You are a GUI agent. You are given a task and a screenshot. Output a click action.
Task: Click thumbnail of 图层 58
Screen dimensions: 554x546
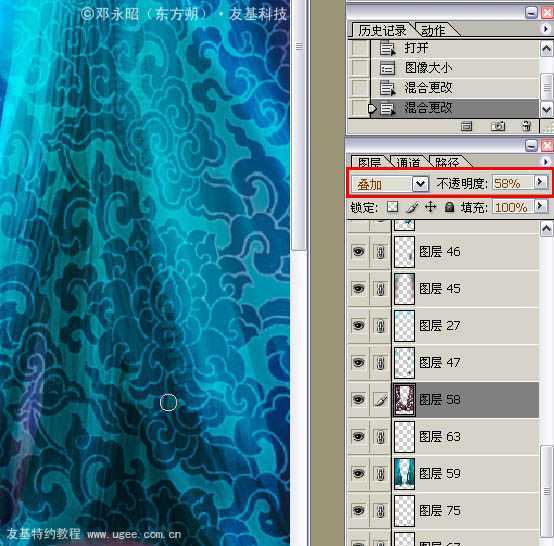pos(404,400)
